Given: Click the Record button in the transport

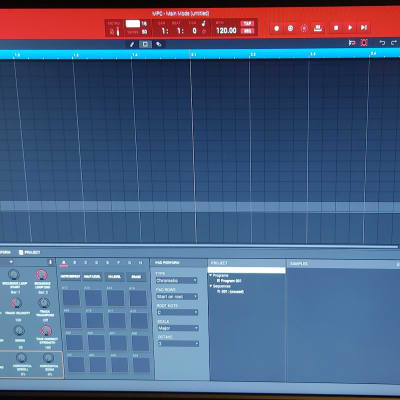Looking at the screenshot, I should coord(276,28).
